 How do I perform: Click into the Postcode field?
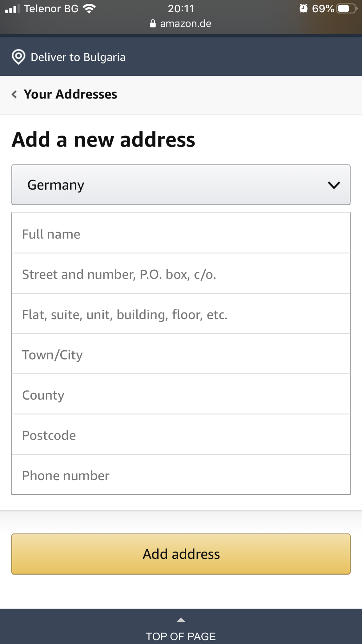point(181,435)
